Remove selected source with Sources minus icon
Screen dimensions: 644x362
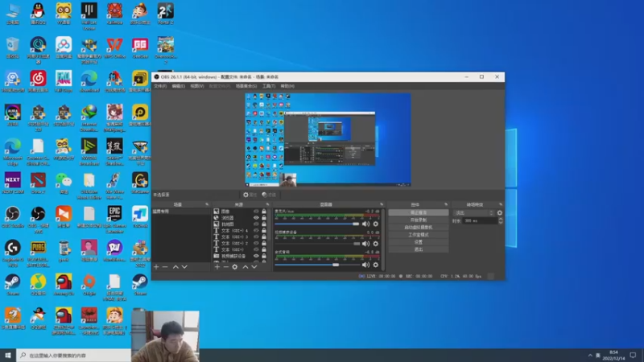point(225,267)
